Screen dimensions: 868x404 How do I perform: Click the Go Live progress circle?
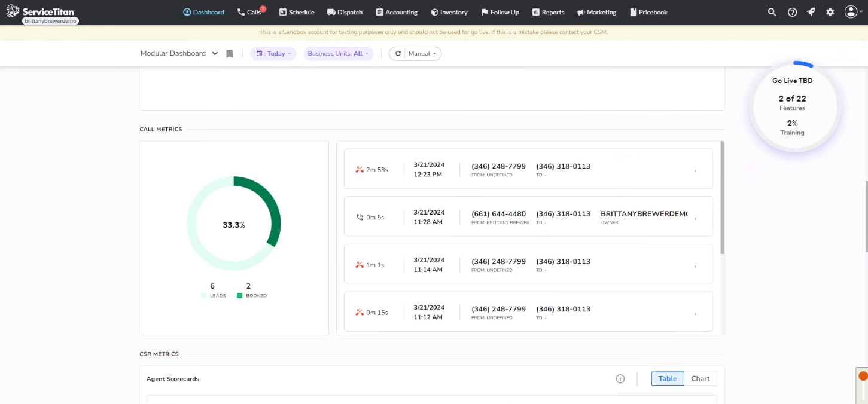793,106
